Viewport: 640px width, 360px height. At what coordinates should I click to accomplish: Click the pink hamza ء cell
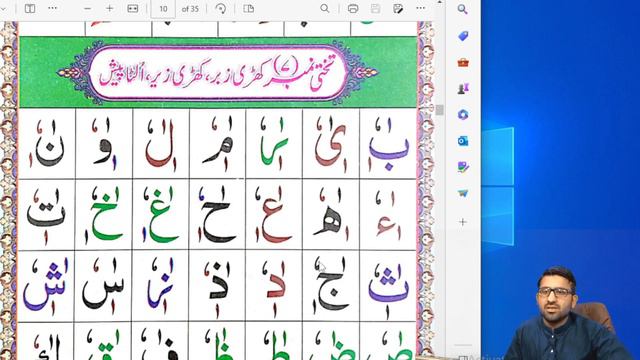(x=388, y=215)
